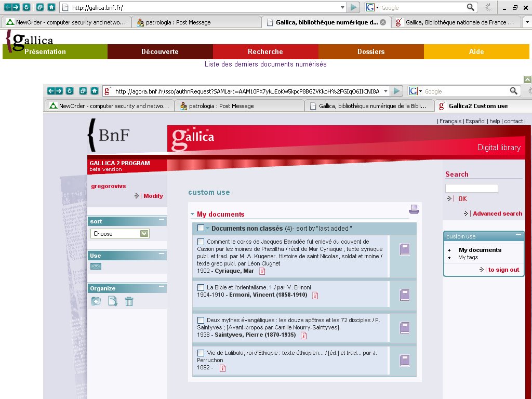The height and width of the screenshot is (399, 532).
Task: Open Liste des derniers documents numérisés link
Action: (x=265, y=64)
